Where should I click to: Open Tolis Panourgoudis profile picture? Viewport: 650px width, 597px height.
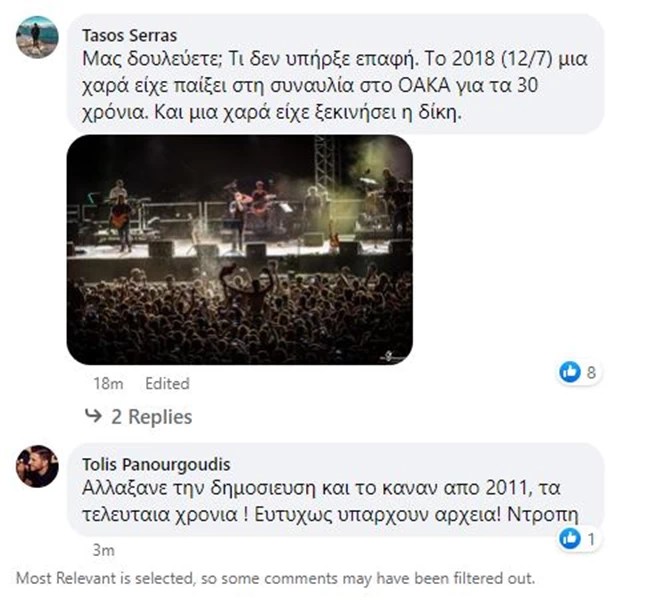click(37, 466)
